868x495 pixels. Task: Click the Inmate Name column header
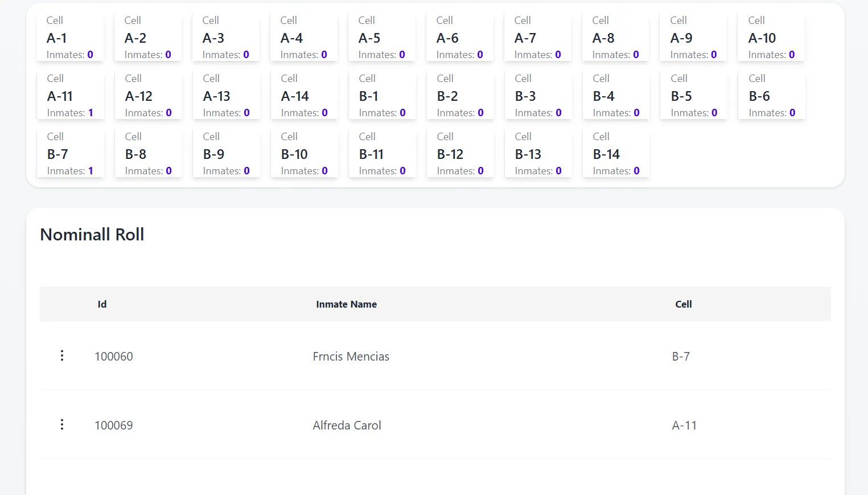346,304
